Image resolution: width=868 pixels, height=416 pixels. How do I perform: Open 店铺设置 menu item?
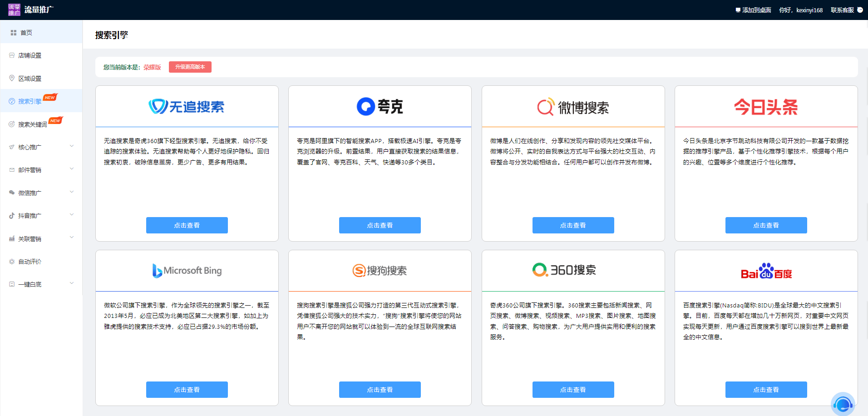tap(41, 55)
